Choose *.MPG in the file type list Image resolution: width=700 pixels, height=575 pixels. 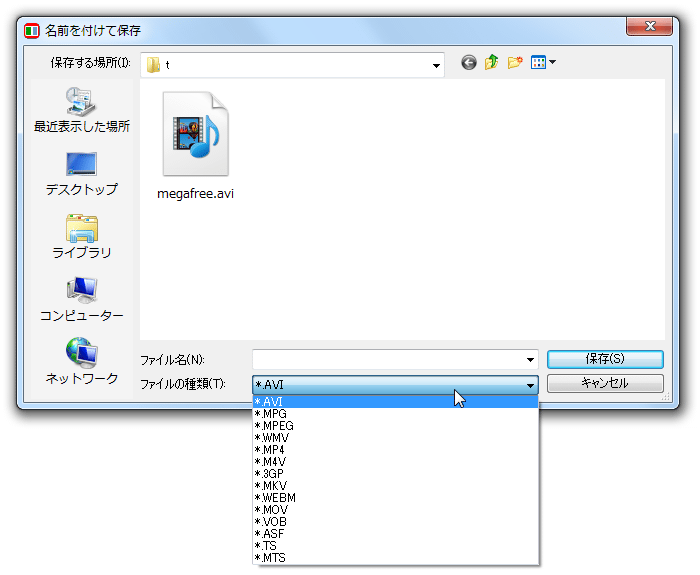click(396, 414)
